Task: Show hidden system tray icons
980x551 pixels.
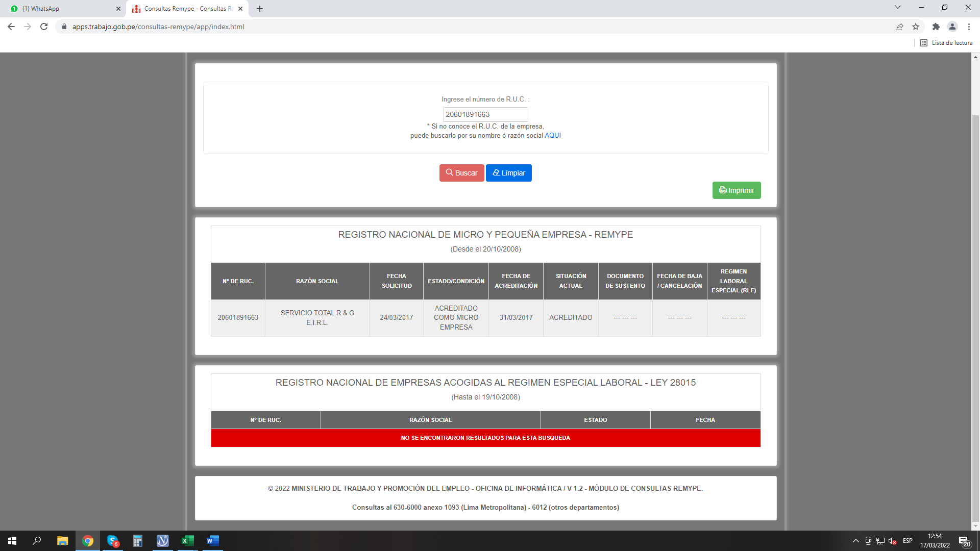Action: [855, 541]
